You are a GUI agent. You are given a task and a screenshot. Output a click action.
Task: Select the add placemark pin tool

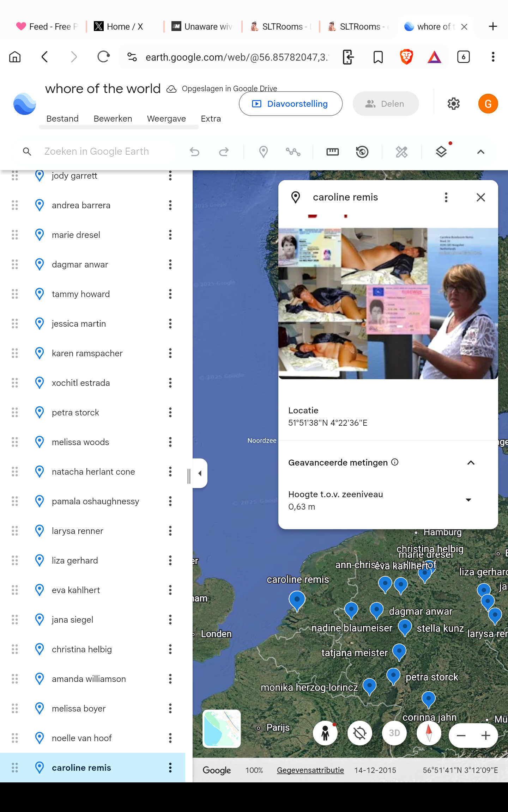263,152
